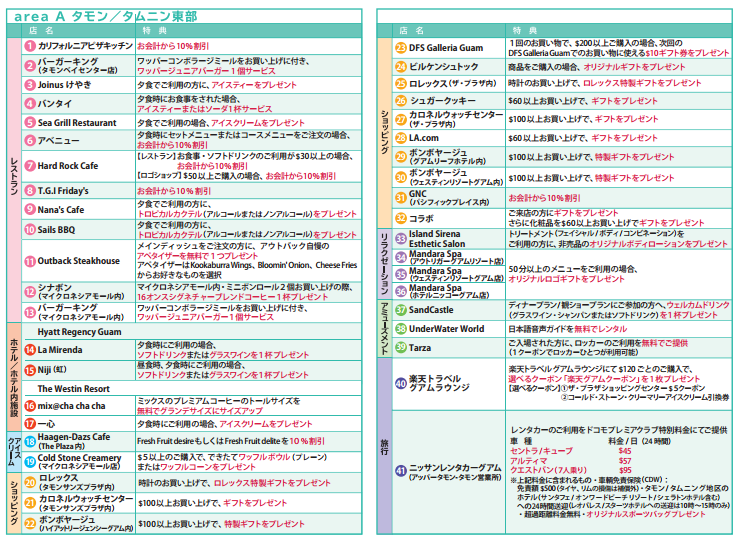Click the Island Sirena Esthetic Salon name
The width and height of the screenshot is (739, 539).
437,239
